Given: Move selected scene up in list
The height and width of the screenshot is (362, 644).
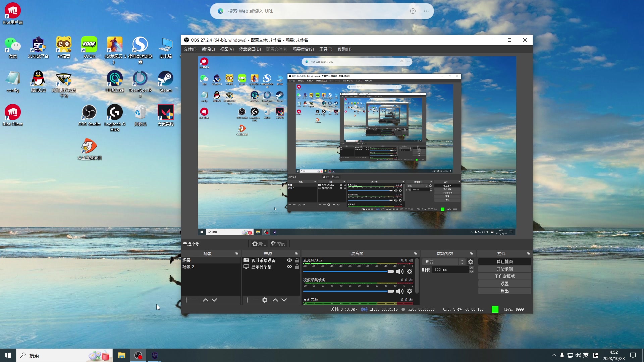Looking at the screenshot, I should (206, 300).
